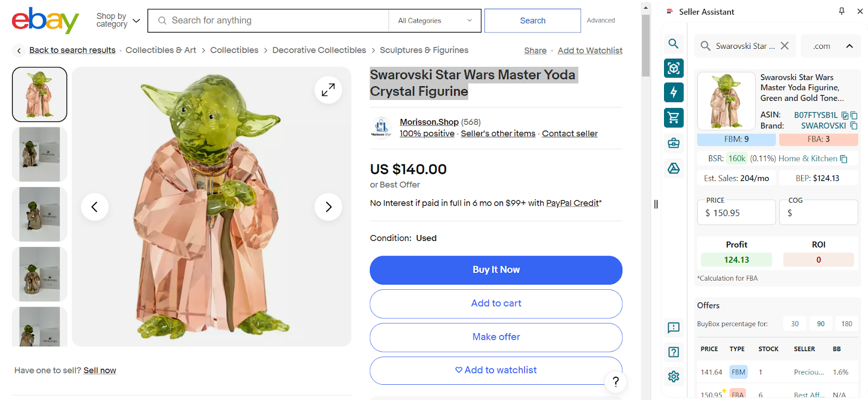868x400 pixels.
Task: Click the Google Drive icon in sidebar
Action: [x=674, y=168]
